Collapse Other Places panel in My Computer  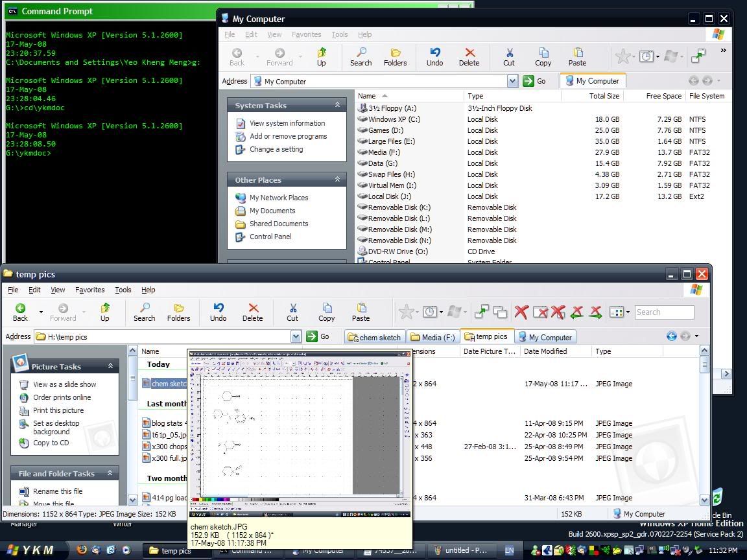point(337,180)
